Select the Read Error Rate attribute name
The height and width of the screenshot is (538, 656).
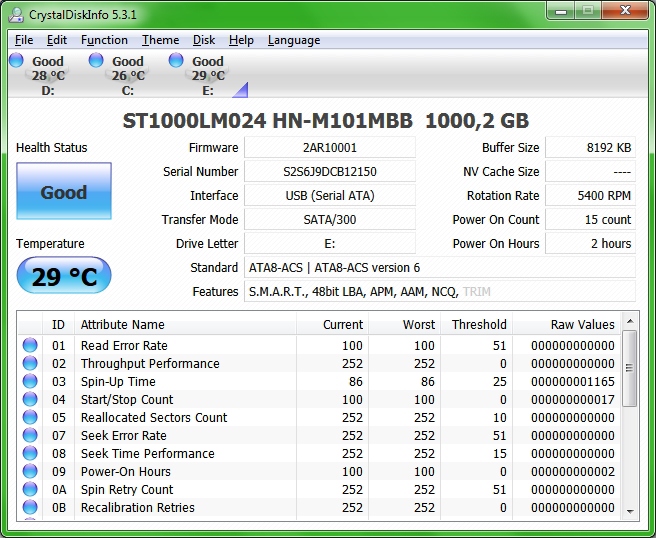pyautogui.click(x=124, y=346)
